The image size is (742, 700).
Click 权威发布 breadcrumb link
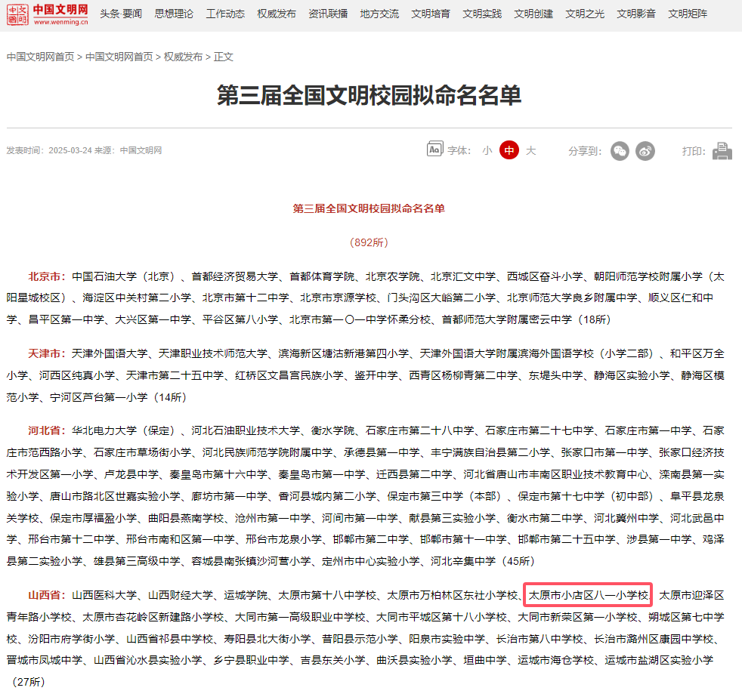pyautogui.click(x=183, y=57)
